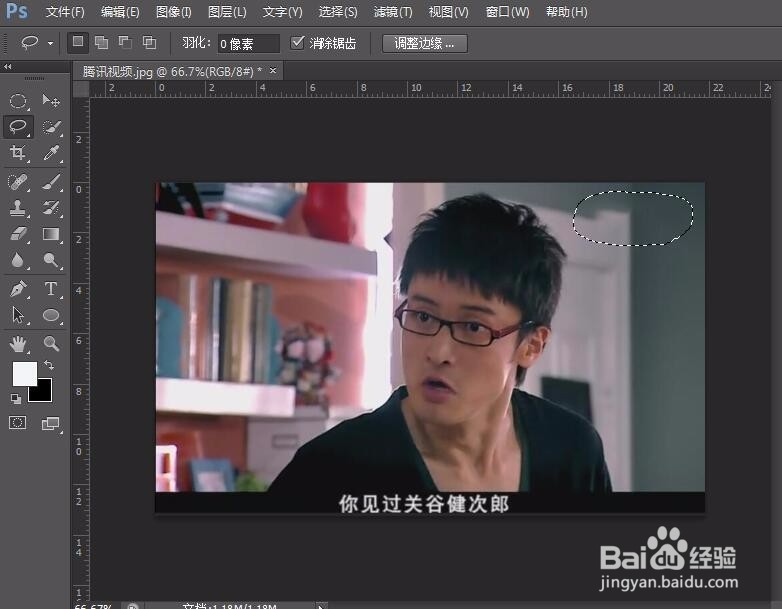Screen dimensions: 782x609
Task: Choose New Selection mode
Action: click(78, 42)
